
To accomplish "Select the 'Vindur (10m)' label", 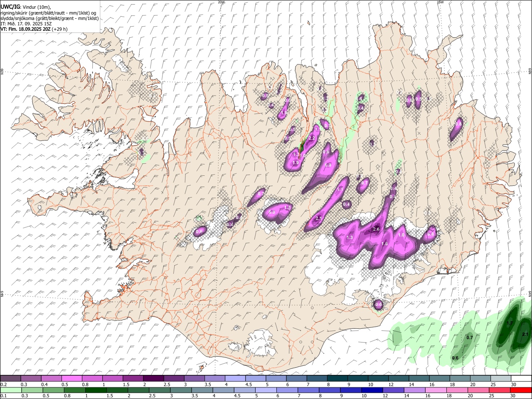I will point(37,7).
